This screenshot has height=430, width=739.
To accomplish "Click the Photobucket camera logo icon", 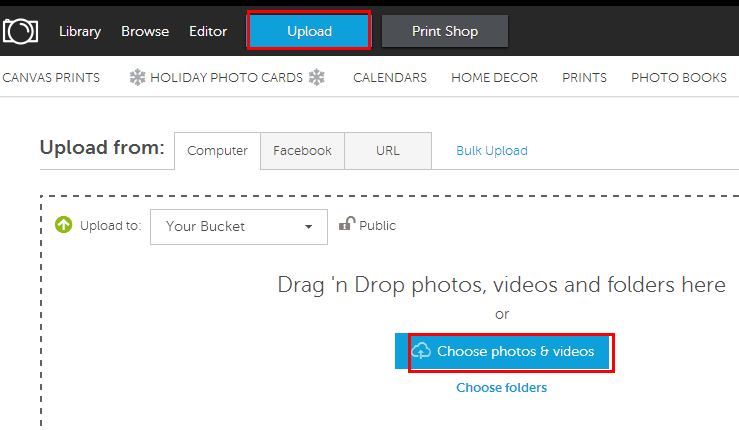I will tap(20, 31).
